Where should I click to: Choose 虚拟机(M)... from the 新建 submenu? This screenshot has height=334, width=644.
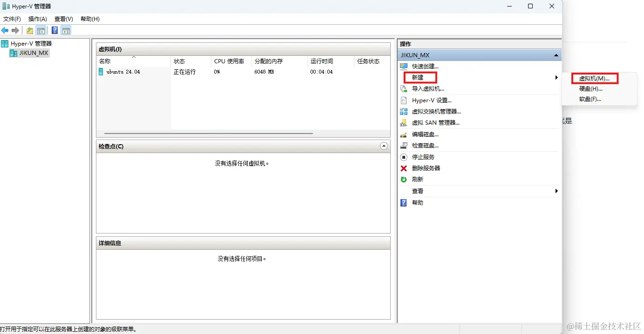coord(594,79)
